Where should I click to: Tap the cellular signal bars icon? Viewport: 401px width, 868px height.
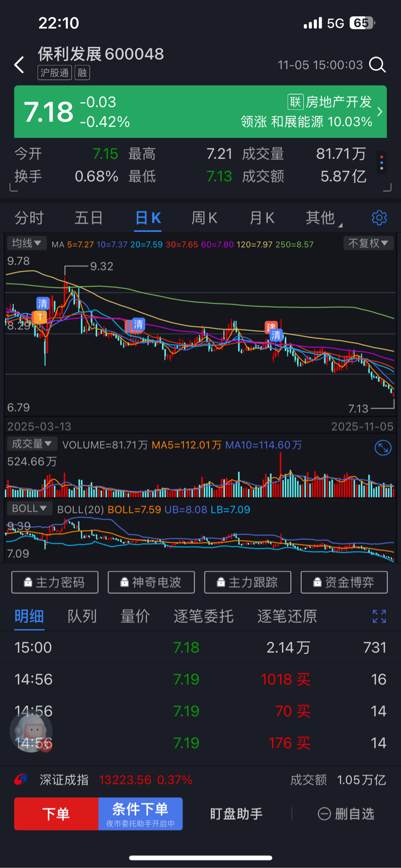tap(313, 23)
